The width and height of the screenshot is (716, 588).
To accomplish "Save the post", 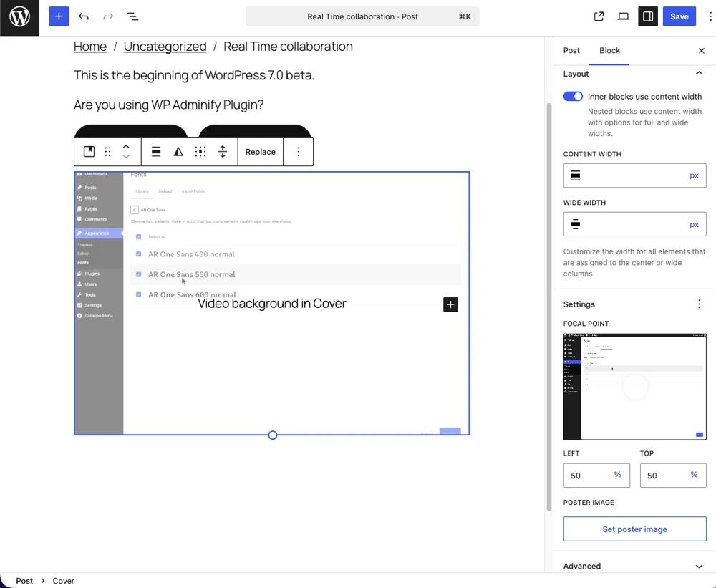I will click(679, 16).
